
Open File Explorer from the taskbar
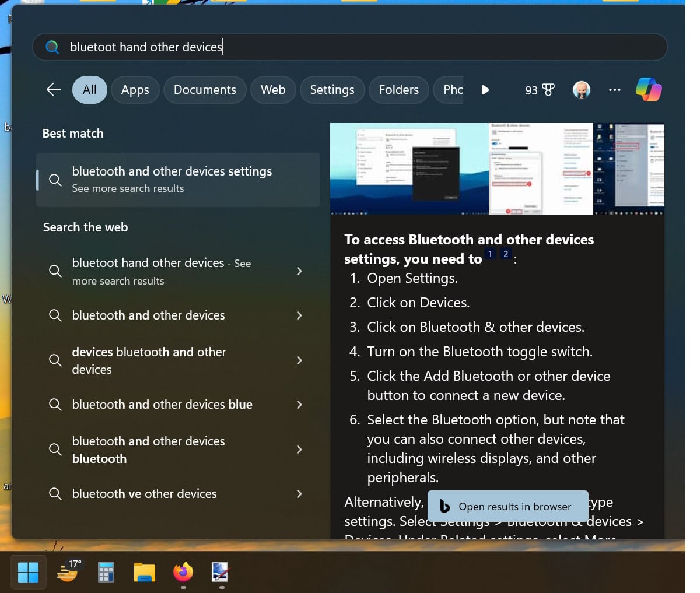[145, 572]
